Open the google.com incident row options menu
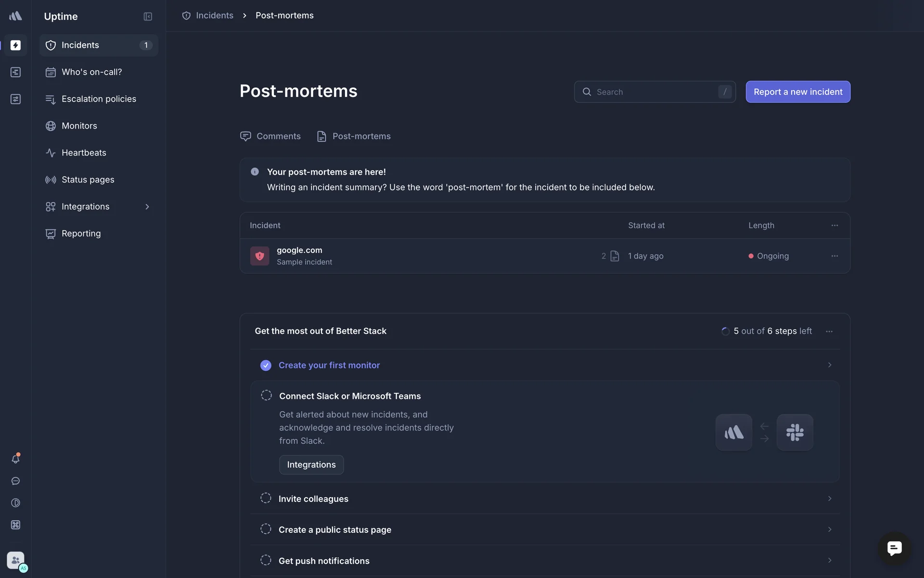 [x=834, y=256]
